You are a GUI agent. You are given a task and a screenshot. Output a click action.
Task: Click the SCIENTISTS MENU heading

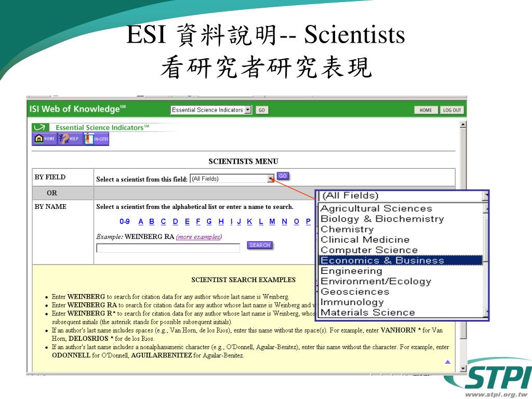(243, 162)
